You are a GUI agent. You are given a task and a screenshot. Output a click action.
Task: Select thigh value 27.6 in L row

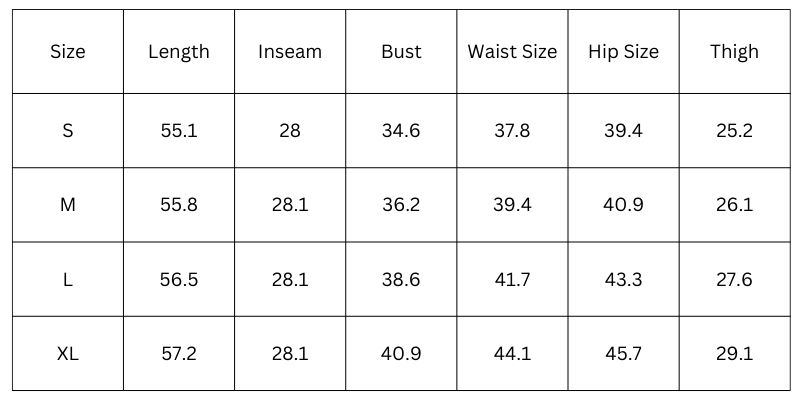[734, 280]
